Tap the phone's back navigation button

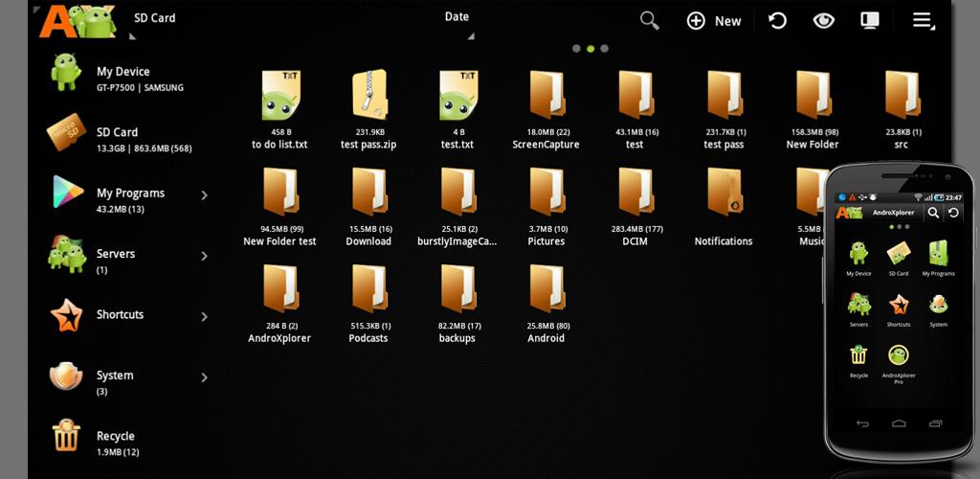pos(862,423)
